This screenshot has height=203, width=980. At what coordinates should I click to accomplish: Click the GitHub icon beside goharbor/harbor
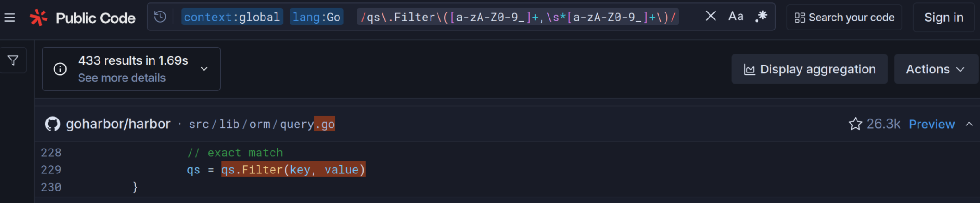coord(53,124)
